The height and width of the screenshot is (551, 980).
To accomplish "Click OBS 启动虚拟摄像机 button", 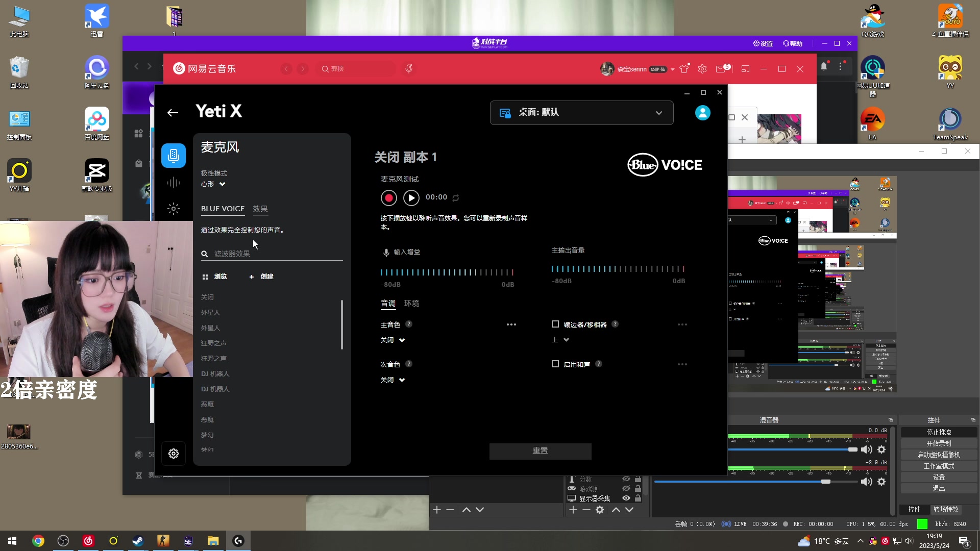I will point(939,455).
